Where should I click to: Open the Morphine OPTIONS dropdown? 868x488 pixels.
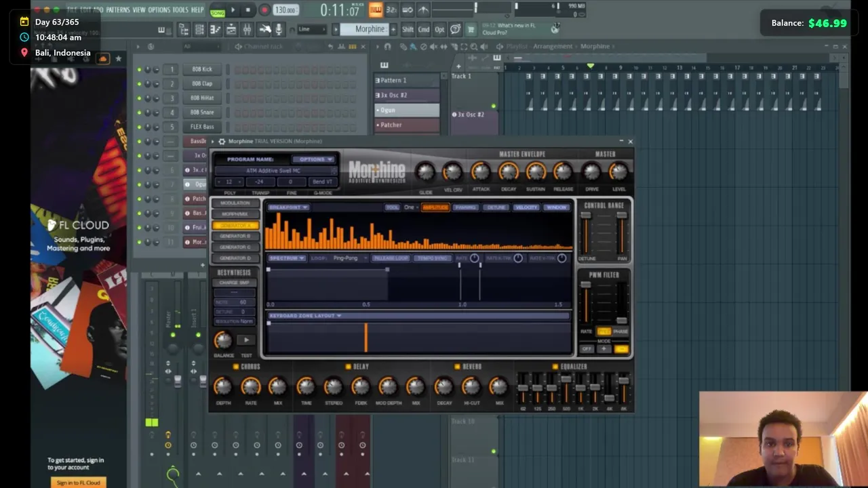313,159
